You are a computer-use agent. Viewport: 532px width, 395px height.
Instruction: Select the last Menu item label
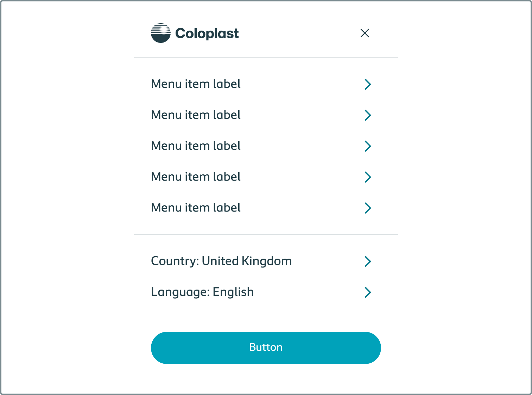[196, 208]
